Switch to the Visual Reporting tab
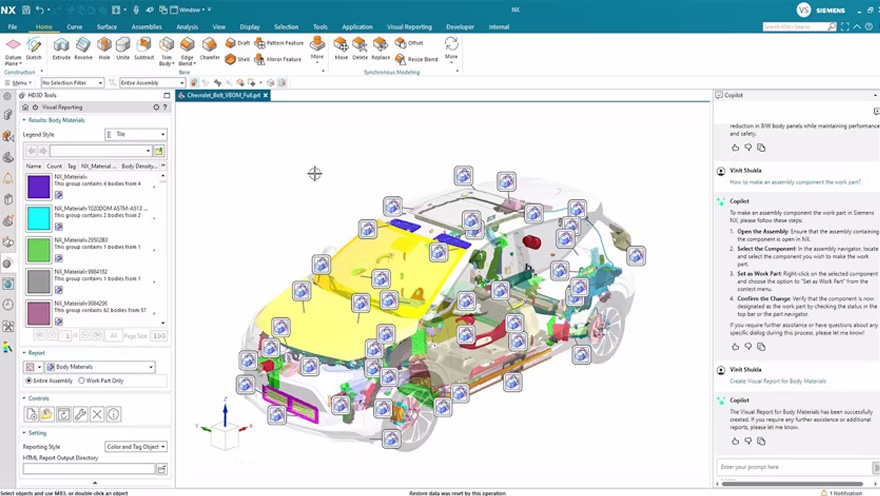This screenshot has width=880, height=496. click(409, 27)
